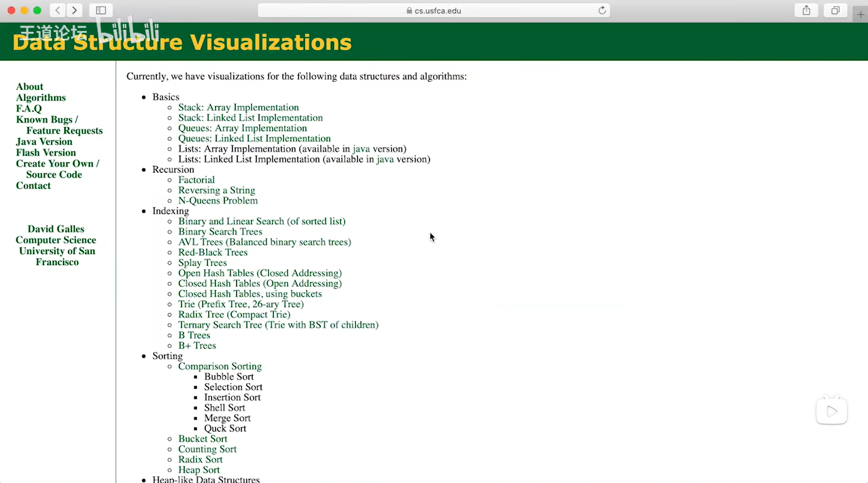Open the B Trees link
This screenshot has height=483, width=868.
point(194,336)
